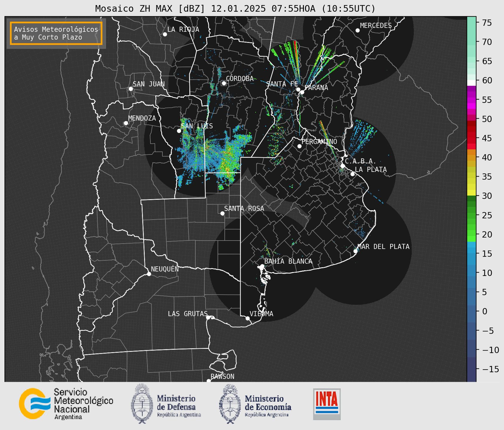Click the MAR DEL PLATA label text
The width and height of the screenshot is (504, 430).
[384, 246]
